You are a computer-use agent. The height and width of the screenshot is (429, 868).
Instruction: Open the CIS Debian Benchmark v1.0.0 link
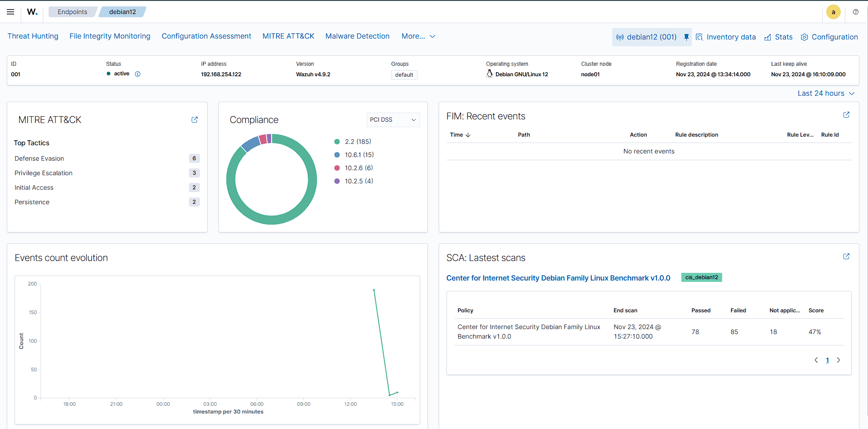(x=558, y=278)
